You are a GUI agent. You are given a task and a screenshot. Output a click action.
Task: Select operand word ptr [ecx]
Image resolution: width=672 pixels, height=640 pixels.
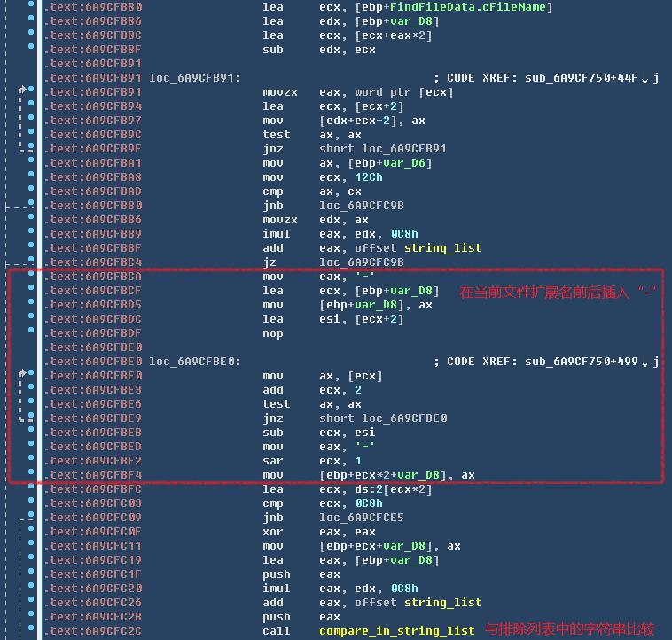(x=404, y=92)
